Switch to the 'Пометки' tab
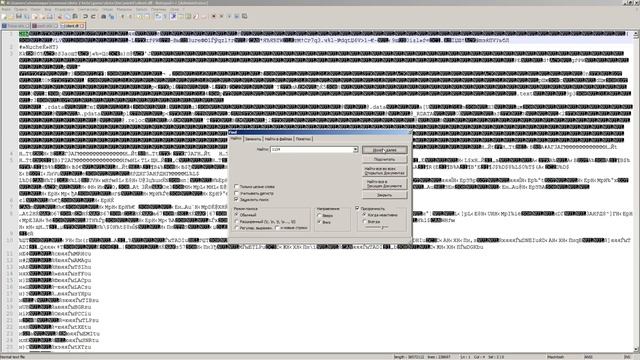The image size is (640, 360). [x=303, y=139]
